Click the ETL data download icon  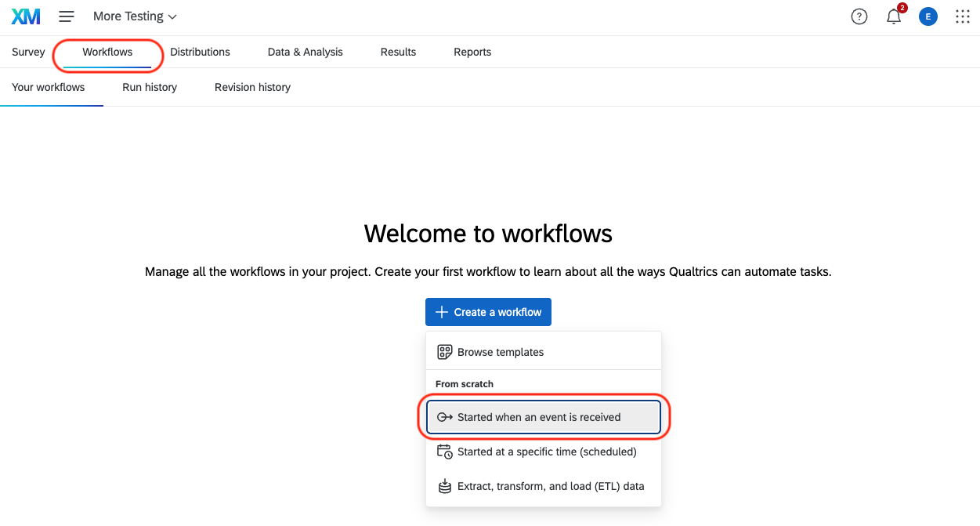(445, 486)
